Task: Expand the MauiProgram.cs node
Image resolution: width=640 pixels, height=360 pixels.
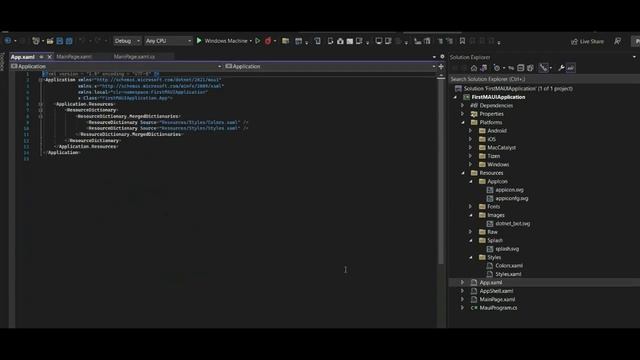Action: point(462,308)
